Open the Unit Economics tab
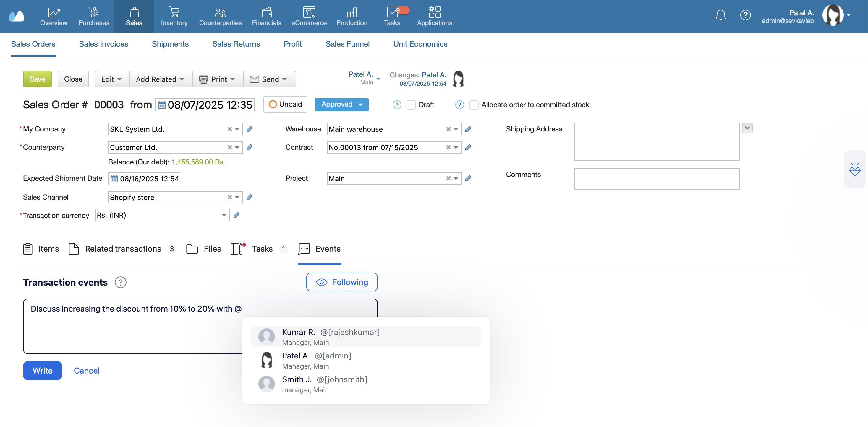 tap(420, 44)
